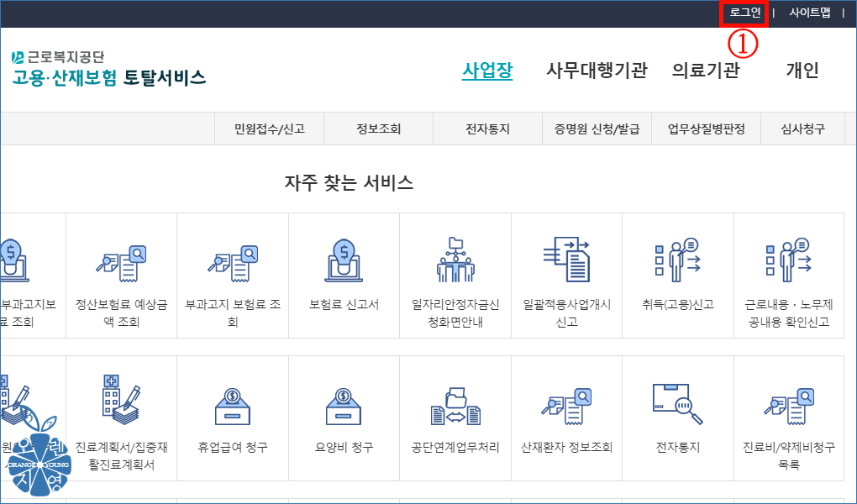Open the 사이트맵 link
857x504 pixels.
[x=809, y=13]
